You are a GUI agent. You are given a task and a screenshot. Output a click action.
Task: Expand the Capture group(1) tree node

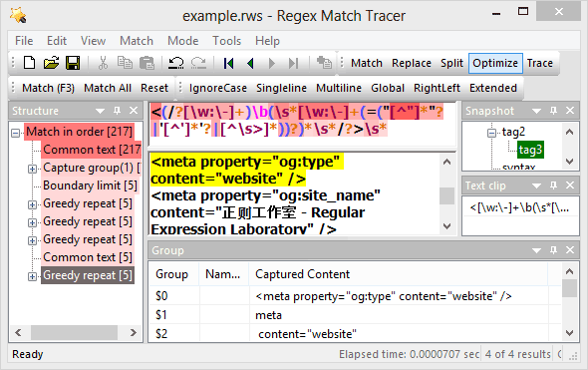(32, 169)
